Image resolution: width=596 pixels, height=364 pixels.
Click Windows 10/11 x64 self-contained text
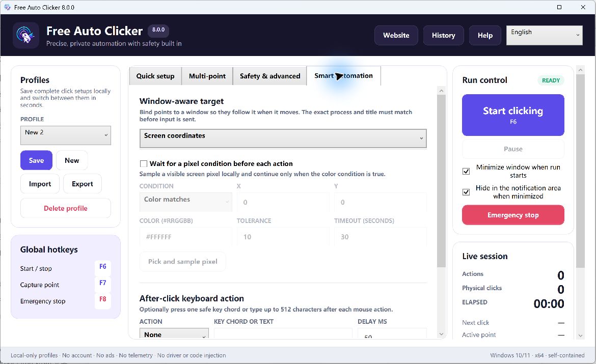[537, 355]
